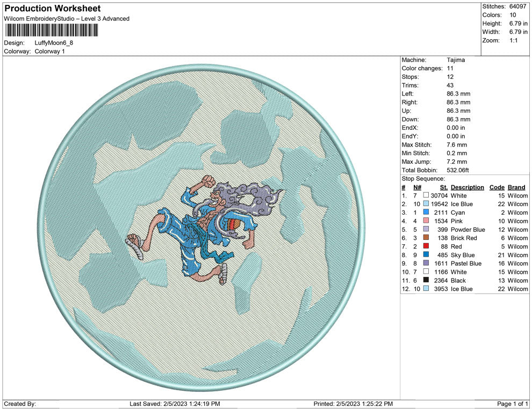The width and height of the screenshot is (532, 409).
Task: Click the St. stitch count column header
Action: point(443,187)
